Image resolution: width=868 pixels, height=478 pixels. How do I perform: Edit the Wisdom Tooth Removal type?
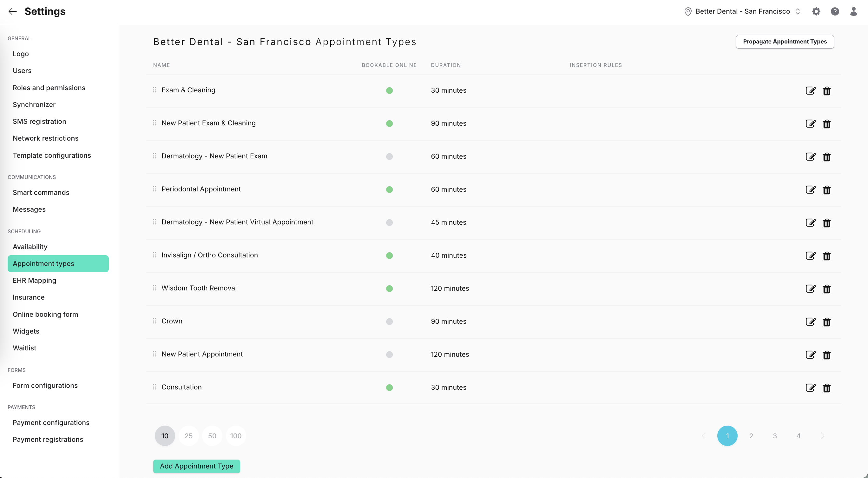pyautogui.click(x=810, y=289)
